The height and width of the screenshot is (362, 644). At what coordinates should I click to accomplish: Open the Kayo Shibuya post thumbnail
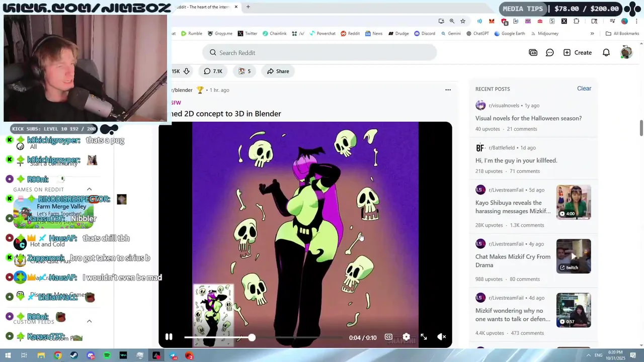pos(574,202)
